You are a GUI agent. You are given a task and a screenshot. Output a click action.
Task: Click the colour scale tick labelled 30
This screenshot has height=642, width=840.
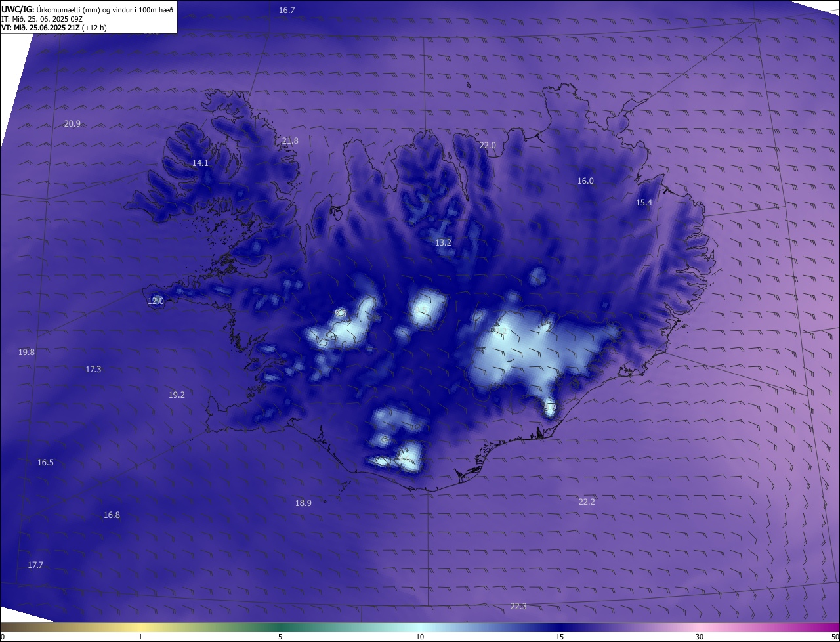coord(700,637)
